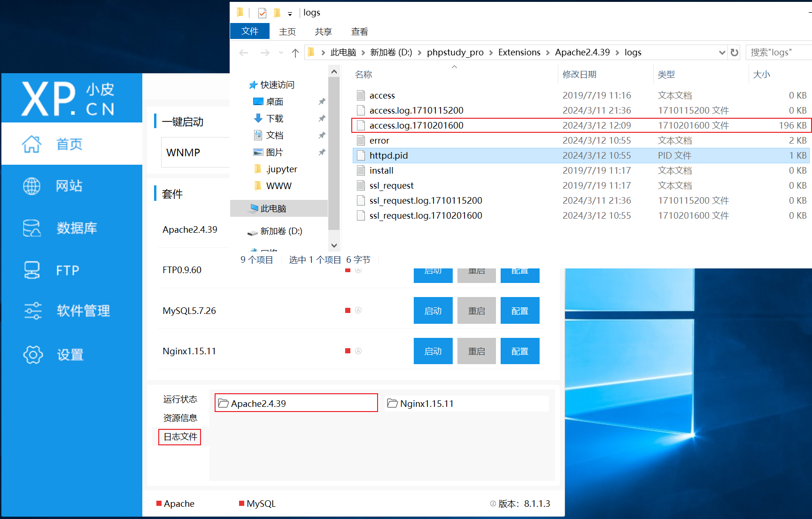
Task: Unpin 文档 from quick access
Action: point(322,135)
